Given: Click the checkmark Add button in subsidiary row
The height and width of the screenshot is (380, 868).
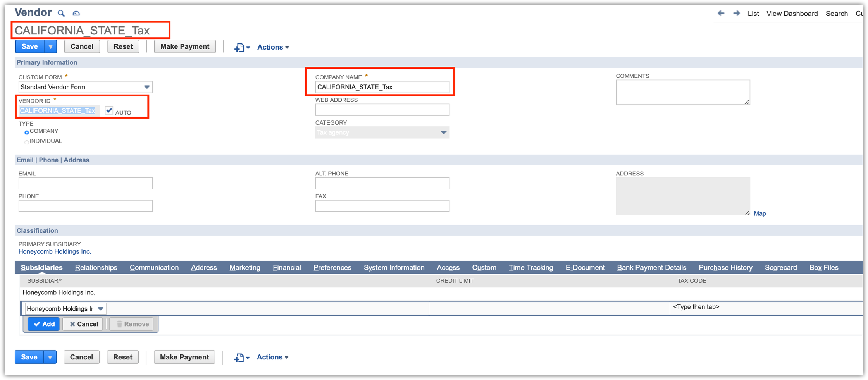Looking at the screenshot, I should pyautogui.click(x=44, y=324).
